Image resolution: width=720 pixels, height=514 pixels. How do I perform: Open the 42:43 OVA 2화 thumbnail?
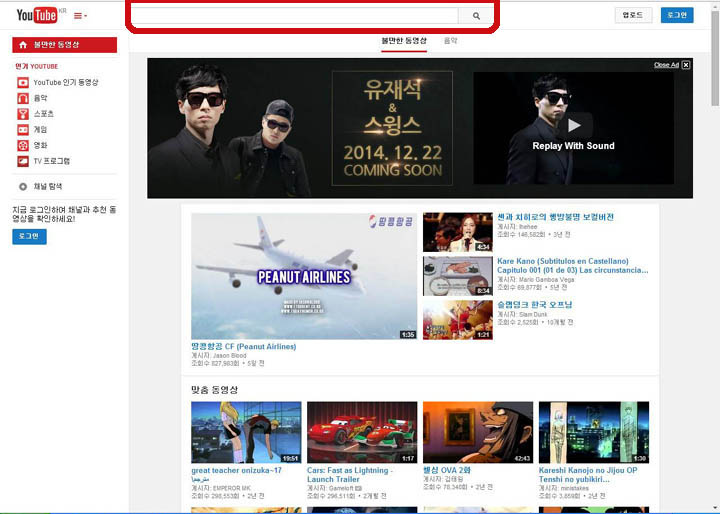tap(478, 432)
